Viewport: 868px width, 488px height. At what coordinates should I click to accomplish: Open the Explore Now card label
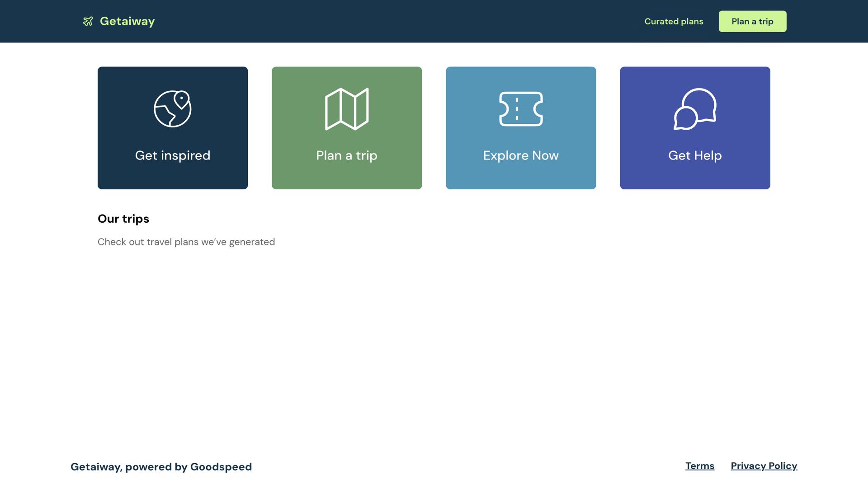[x=521, y=155]
